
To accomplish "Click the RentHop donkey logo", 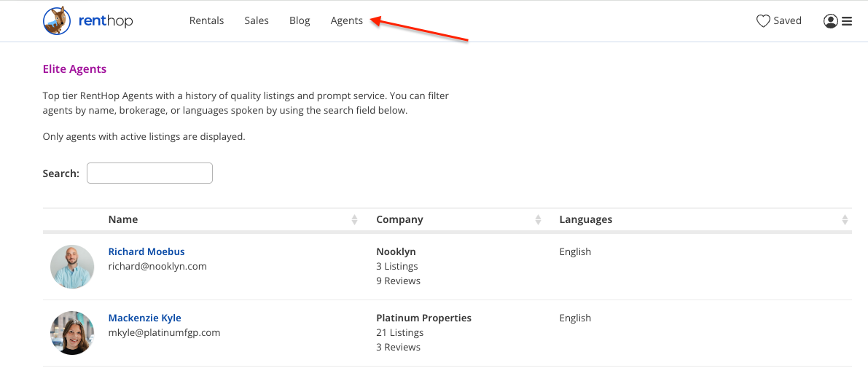I will pos(56,21).
